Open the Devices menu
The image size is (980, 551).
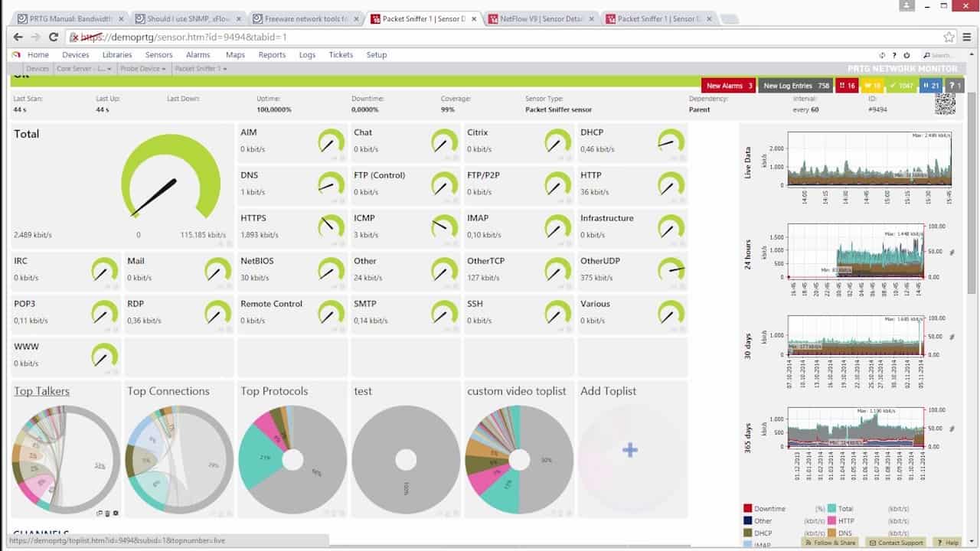pos(76,54)
